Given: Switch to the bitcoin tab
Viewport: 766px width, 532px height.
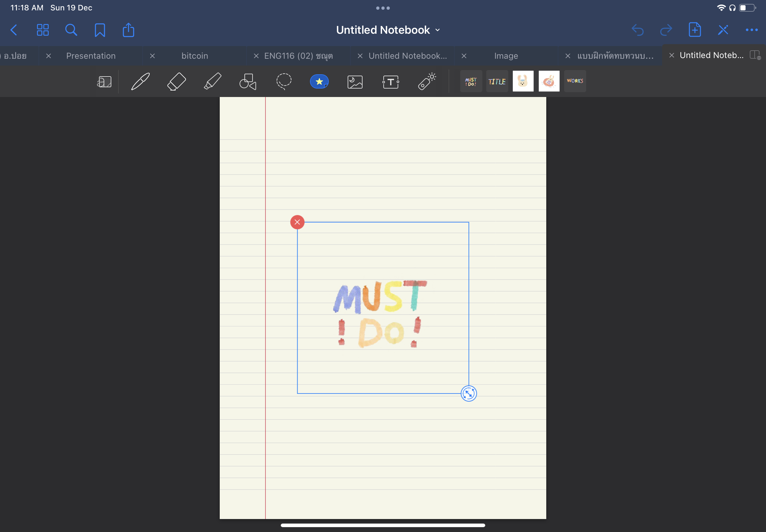Looking at the screenshot, I should coord(194,56).
